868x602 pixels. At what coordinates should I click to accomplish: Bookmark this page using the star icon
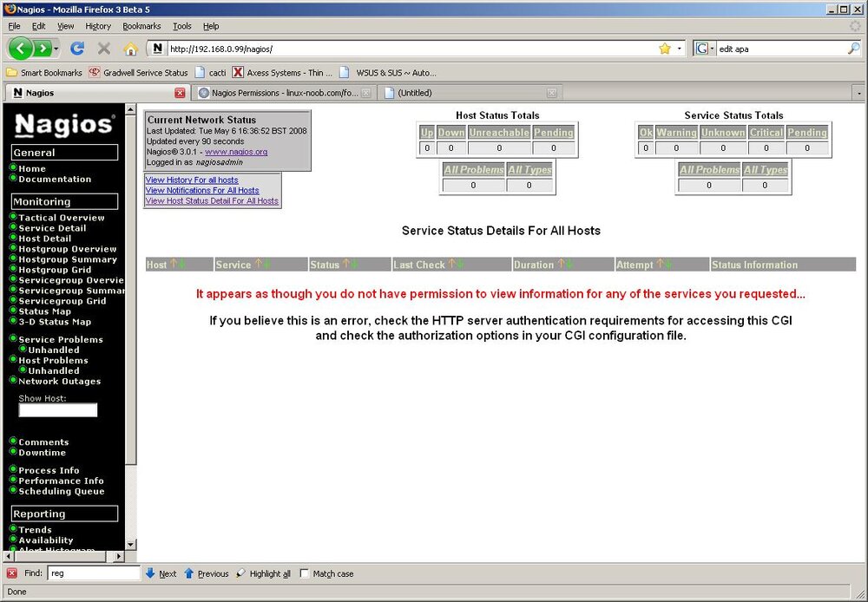click(665, 49)
